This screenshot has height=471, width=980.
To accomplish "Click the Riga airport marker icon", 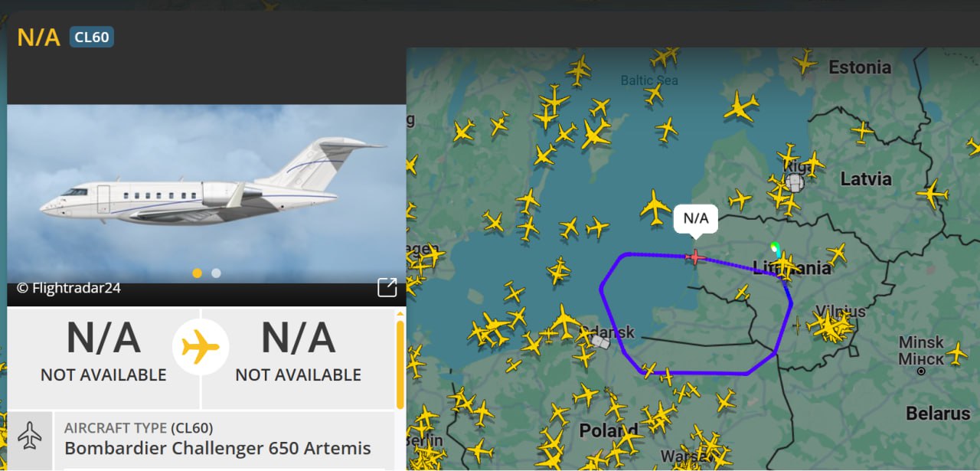I will pos(794,182).
